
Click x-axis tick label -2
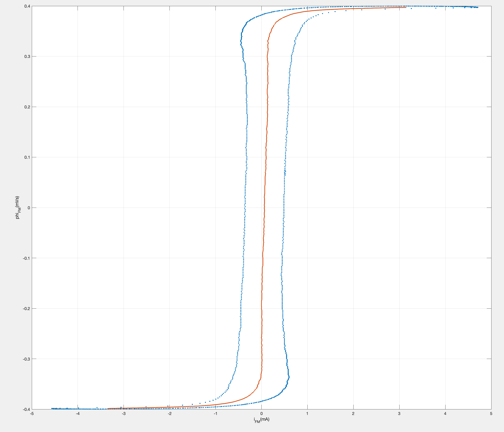tap(170, 414)
